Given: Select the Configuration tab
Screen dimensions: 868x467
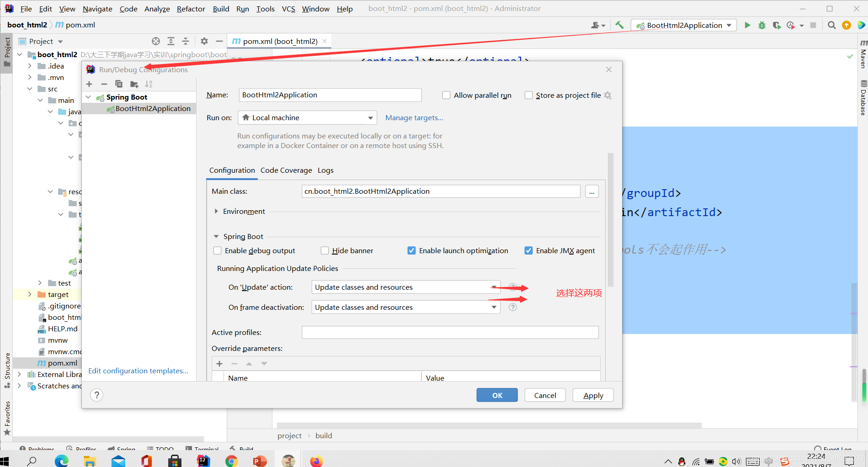Looking at the screenshot, I should pyautogui.click(x=232, y=170).
